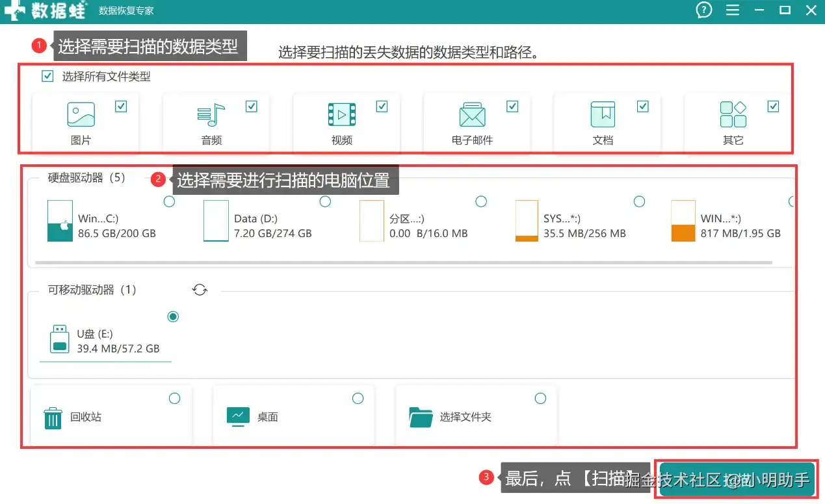Uncheck the 视频 file type checkbox
The image size is (825, 504).
point(382,107)
